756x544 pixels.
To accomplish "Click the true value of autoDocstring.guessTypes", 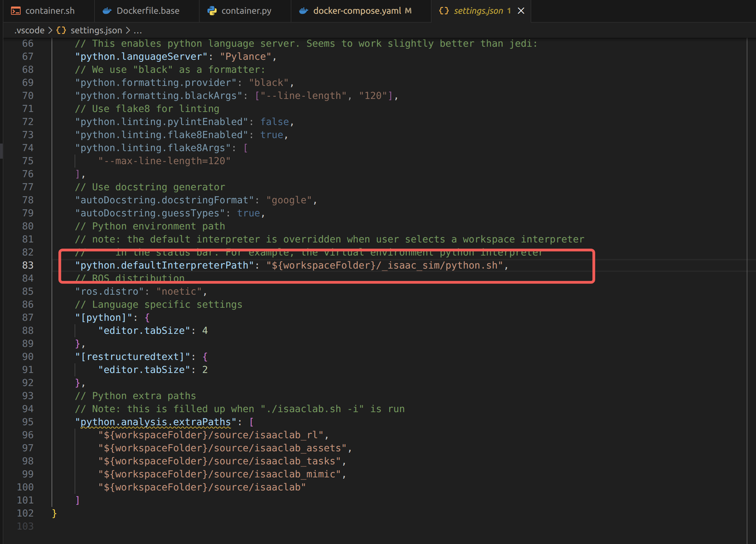I will 249,213.
